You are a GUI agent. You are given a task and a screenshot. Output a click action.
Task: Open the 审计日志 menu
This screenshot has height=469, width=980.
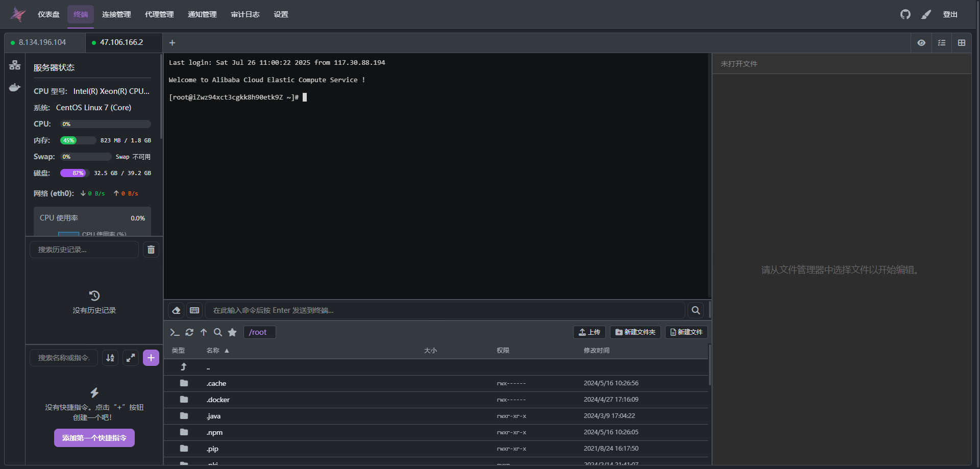click(245, 14)
